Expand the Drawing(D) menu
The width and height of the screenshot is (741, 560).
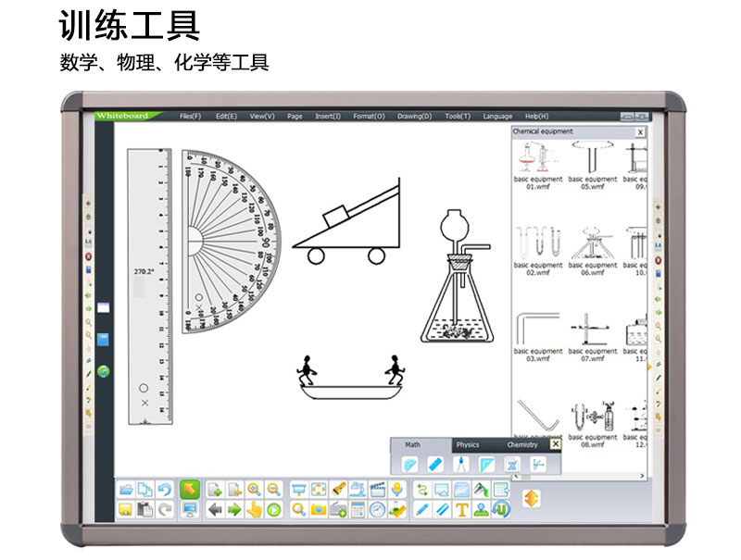[x=414, y=116]
